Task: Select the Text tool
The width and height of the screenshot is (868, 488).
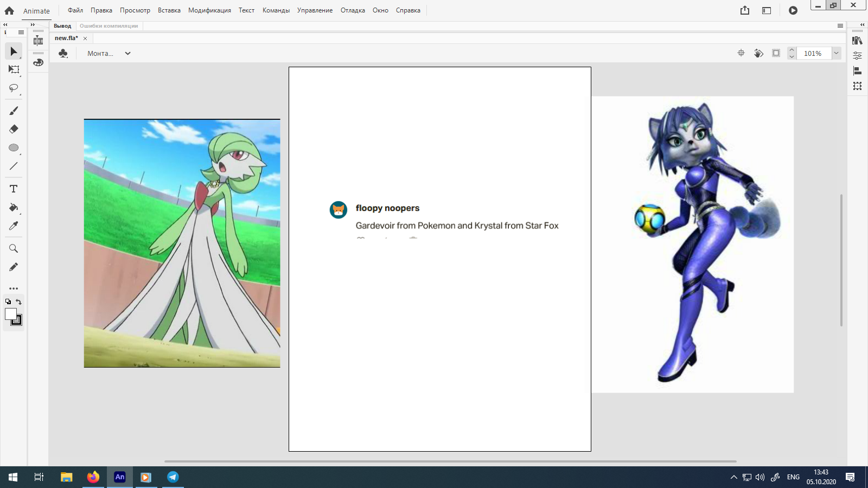Action: tap(14, 189)
